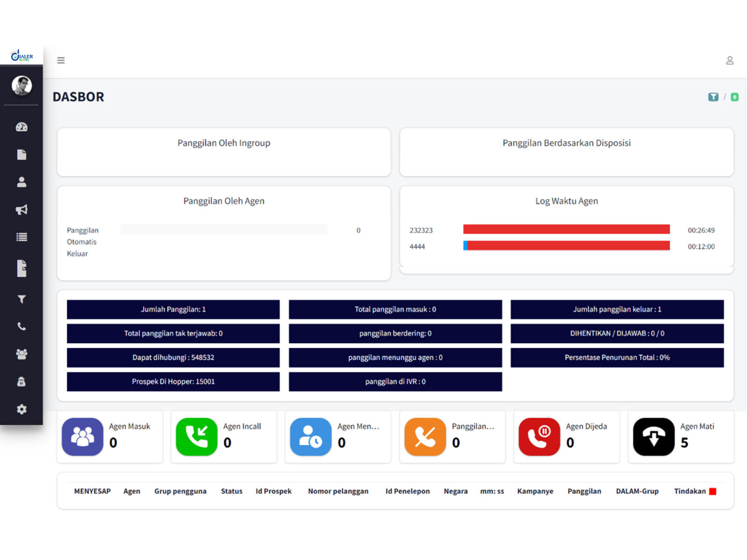Click the filter funnel icon in sidebar
The width and height of the screenshot is (747, 560).
click(21, 299)
